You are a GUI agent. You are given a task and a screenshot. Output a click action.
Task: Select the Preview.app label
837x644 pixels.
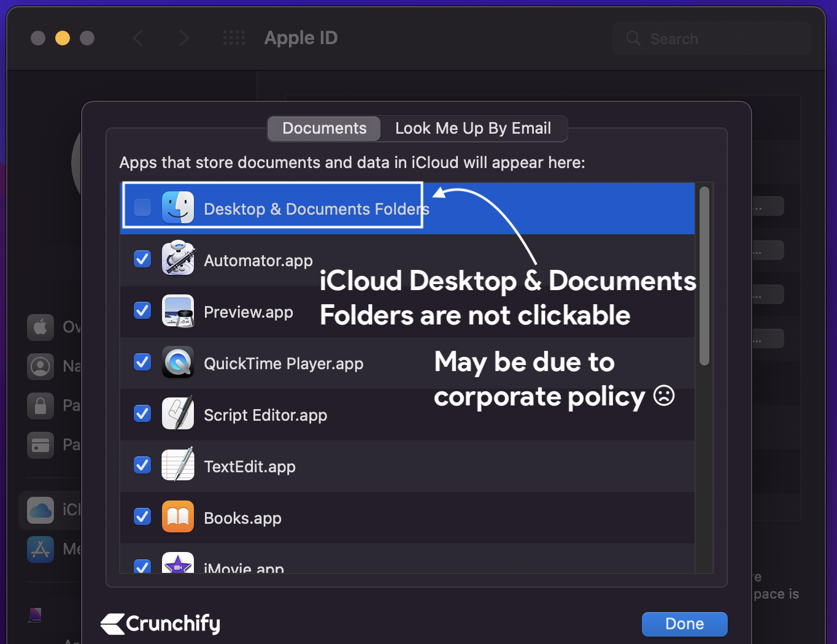249,312
